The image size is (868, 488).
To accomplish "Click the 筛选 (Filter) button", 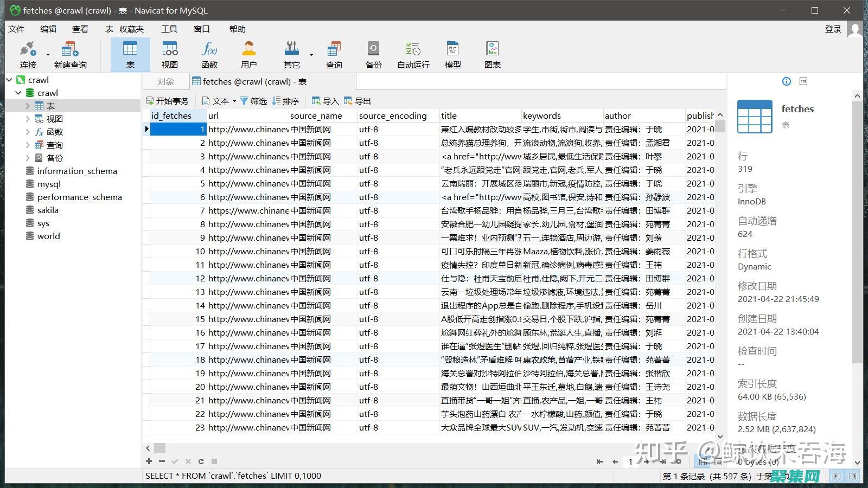I will (253, 101).
